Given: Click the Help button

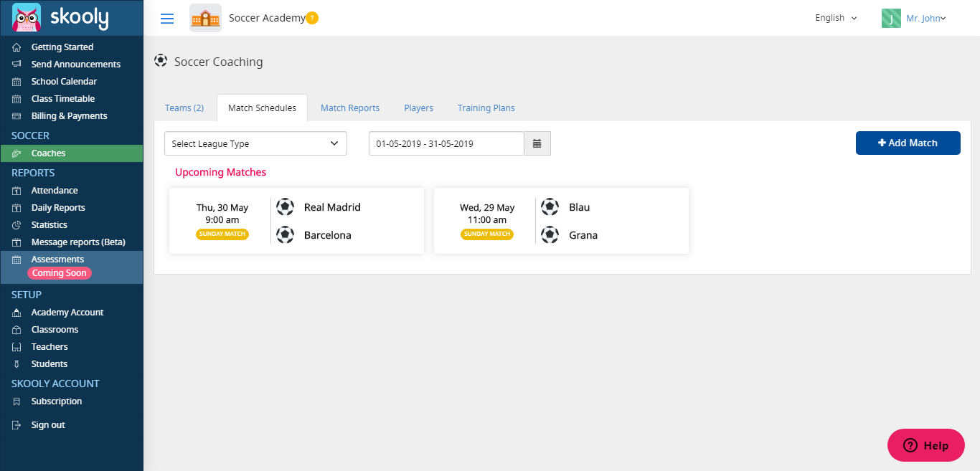Looking at the screenshot, I should (926, 445).
